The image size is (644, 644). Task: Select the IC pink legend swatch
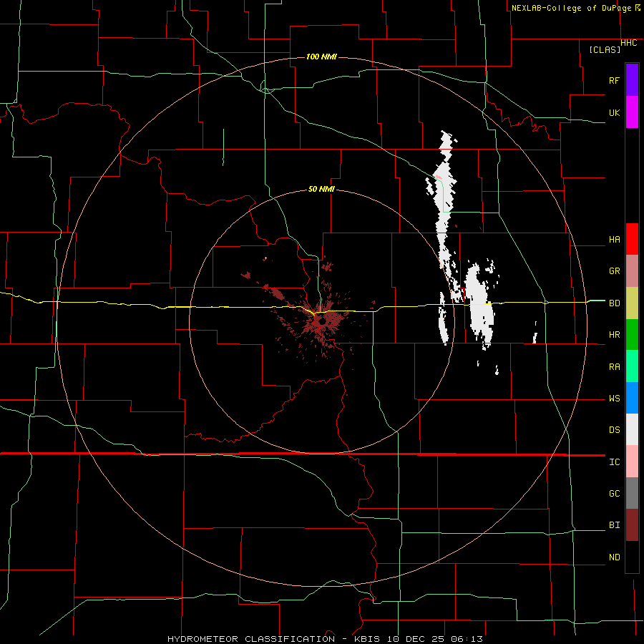coord(632,462)
